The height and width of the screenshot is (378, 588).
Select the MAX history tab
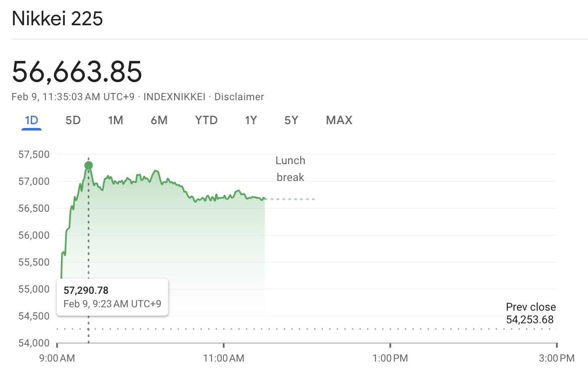(x=339, y=120)
